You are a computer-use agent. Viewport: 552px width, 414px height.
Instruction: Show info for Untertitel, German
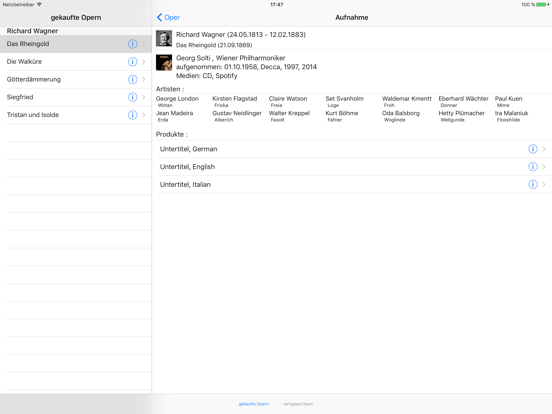tap(533, 149)
